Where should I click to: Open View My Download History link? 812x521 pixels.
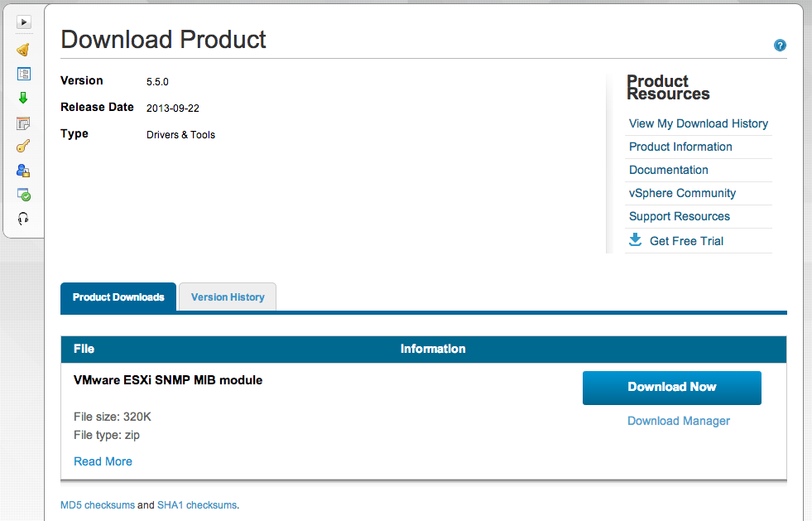[698, 123]
